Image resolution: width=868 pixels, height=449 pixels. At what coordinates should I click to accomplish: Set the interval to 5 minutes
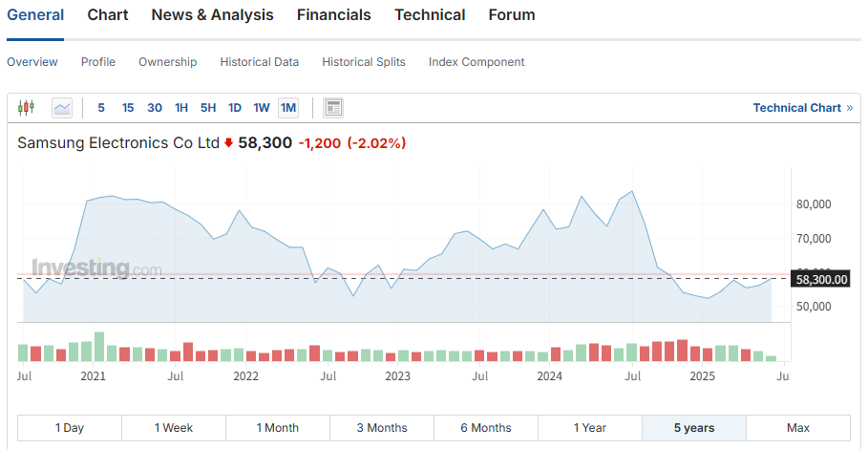pos(101,108)
